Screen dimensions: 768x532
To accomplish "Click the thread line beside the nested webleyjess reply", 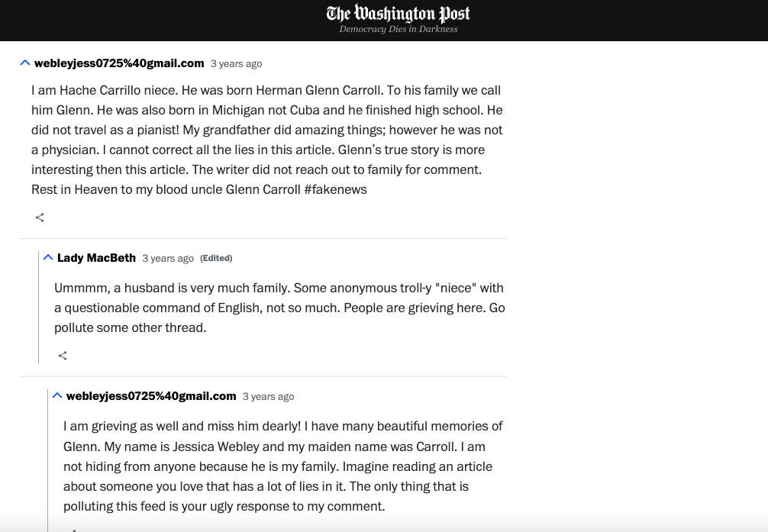I will [48, 458].
